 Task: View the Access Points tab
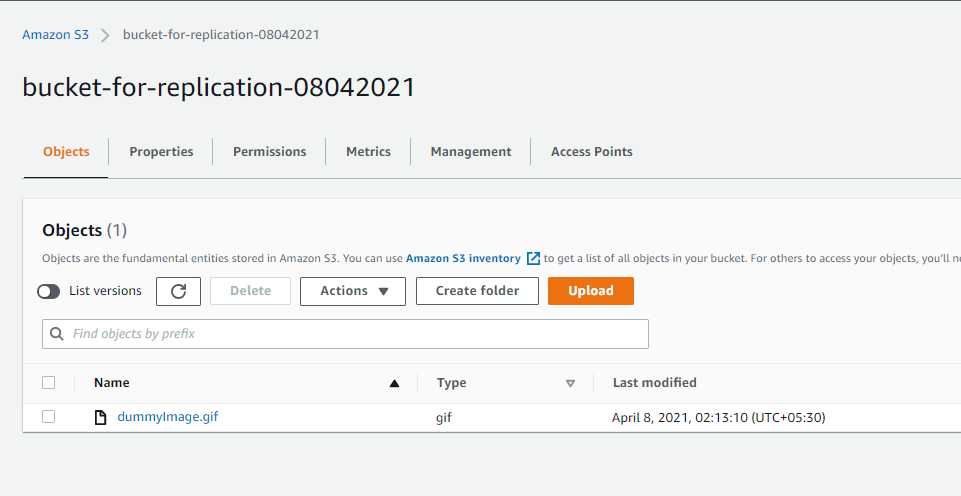tap(591, 152)
